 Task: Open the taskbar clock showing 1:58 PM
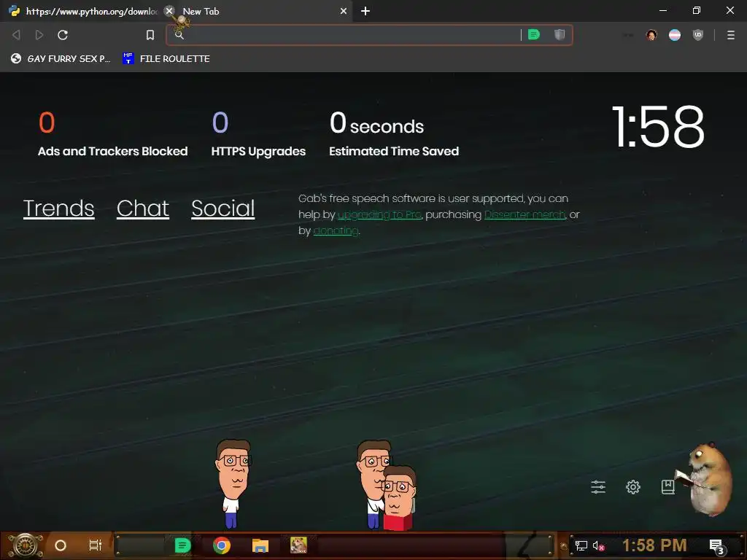[654, 545]
